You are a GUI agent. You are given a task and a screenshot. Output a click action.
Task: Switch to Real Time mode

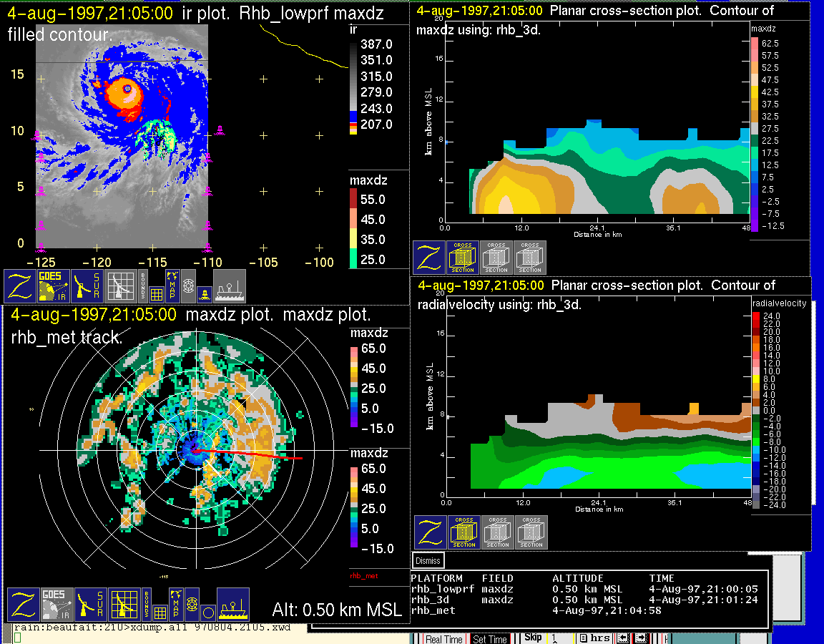click(x=443, y=639)
